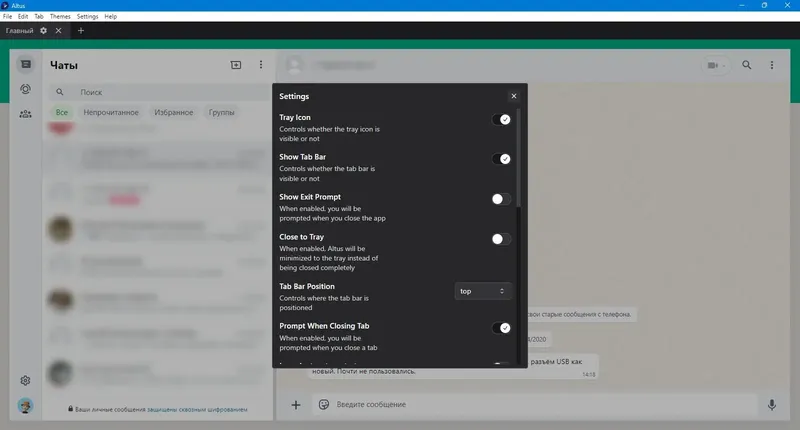Open the attachment plus button

click(x=296, y=405)
